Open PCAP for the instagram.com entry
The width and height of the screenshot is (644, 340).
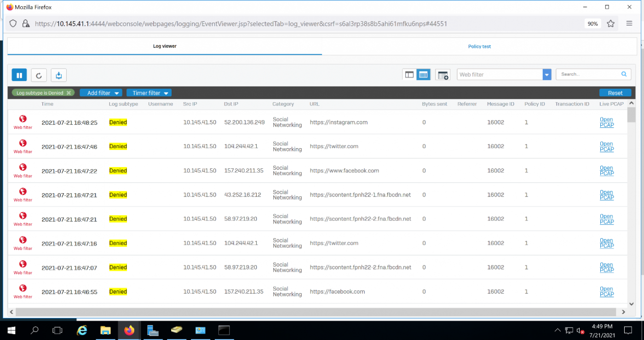pos(606,122)
